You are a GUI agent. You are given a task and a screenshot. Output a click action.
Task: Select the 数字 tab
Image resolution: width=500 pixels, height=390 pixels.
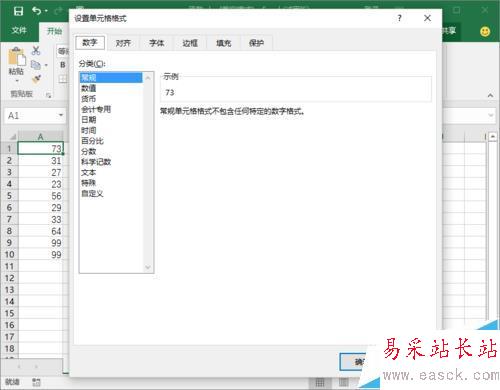coord(90,43)
